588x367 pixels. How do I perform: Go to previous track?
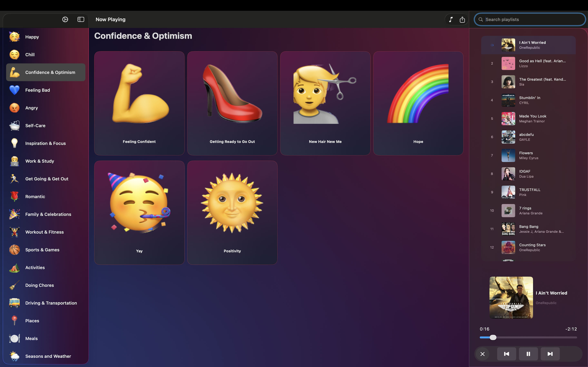point(507,354)
